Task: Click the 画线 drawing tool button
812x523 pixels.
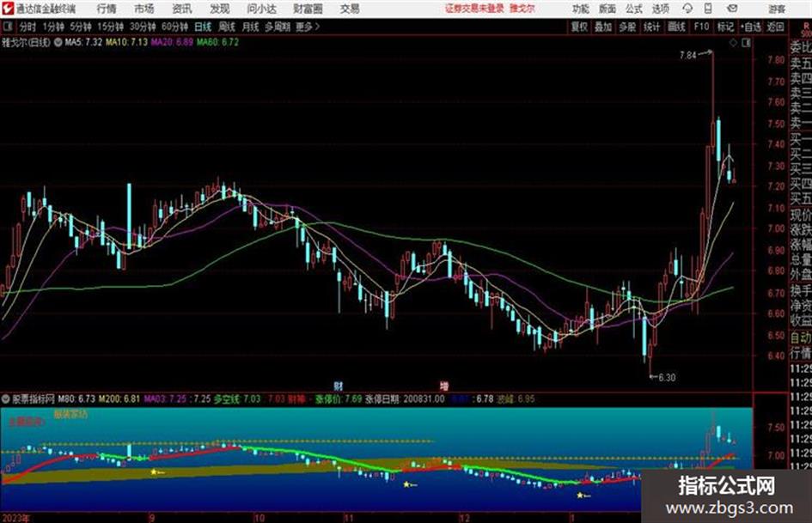Action: [x=677, y=27]
